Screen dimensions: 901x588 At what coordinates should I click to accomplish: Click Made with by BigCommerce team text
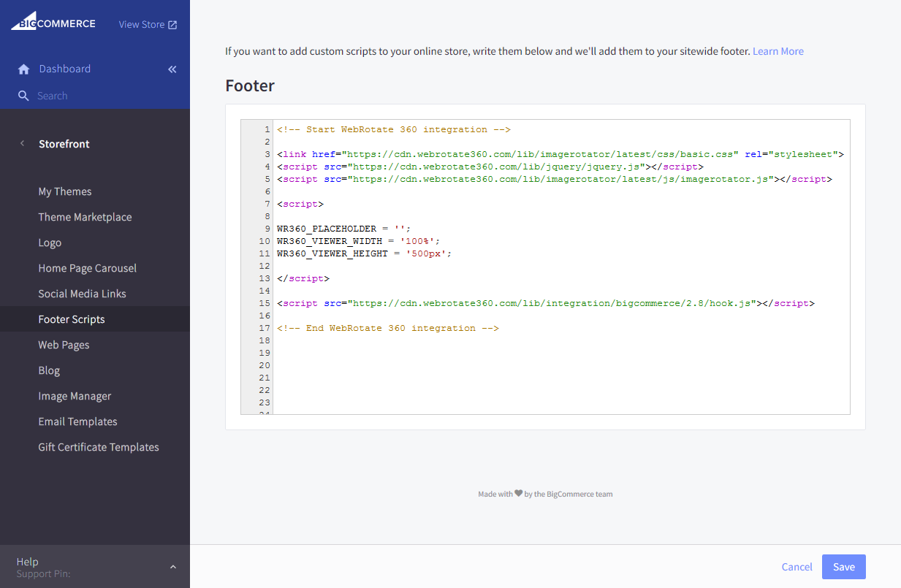coord(545,494)
